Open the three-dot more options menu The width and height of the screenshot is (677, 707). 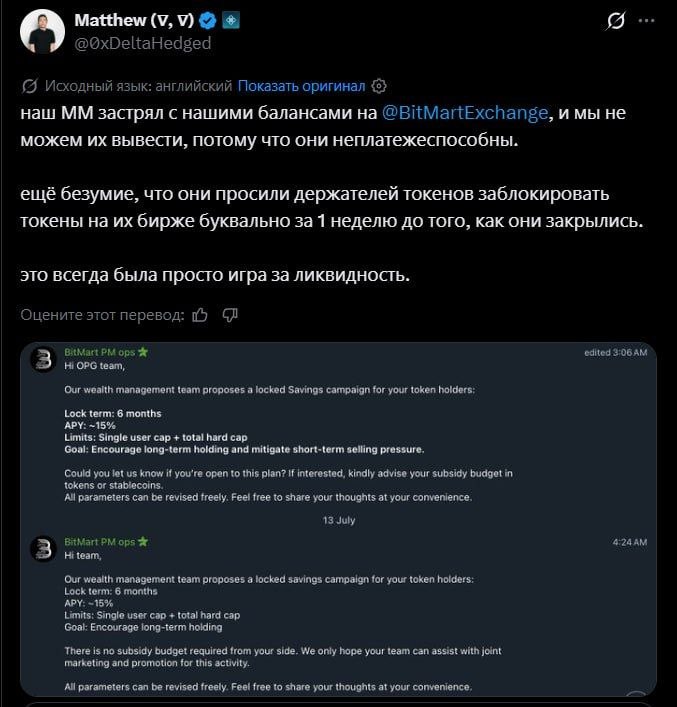tap(646, 21)
